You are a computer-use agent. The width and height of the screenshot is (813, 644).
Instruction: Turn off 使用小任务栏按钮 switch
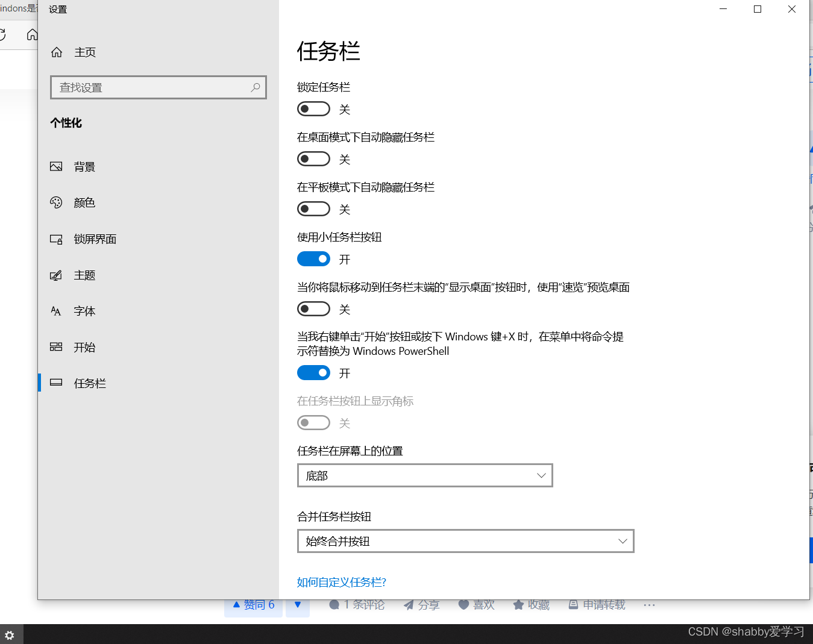[x=313, y=259]
